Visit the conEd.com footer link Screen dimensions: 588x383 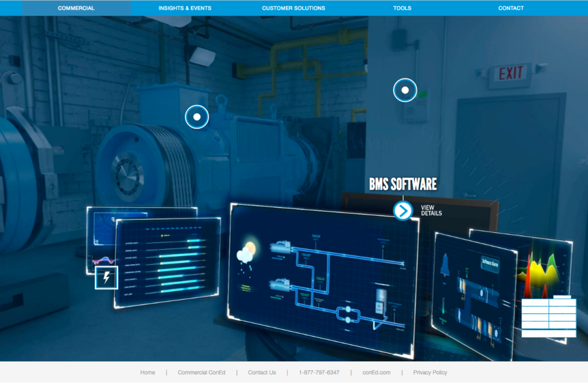(376, 373)
